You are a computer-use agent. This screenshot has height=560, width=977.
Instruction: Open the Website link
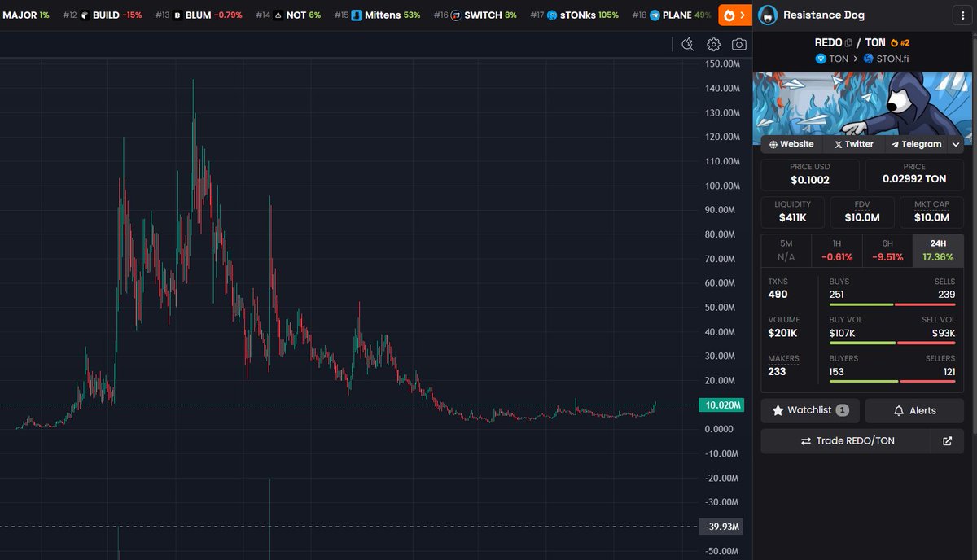(x=791, y=144)
